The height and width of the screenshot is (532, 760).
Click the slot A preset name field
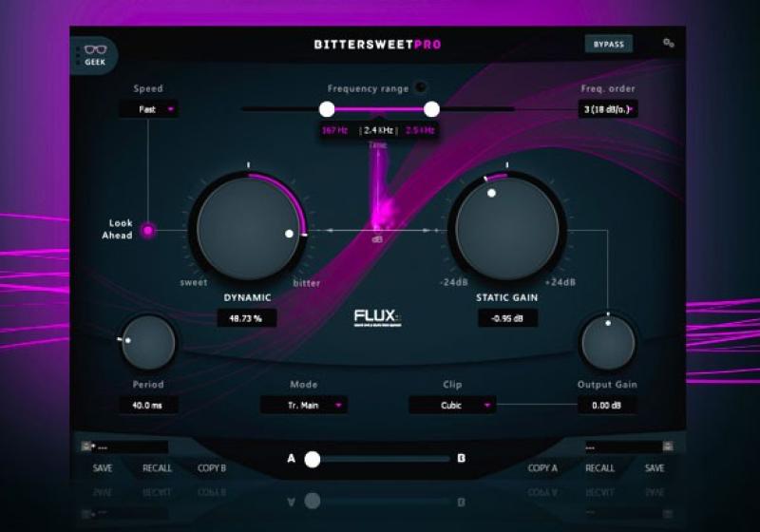(x=130, y=446)
